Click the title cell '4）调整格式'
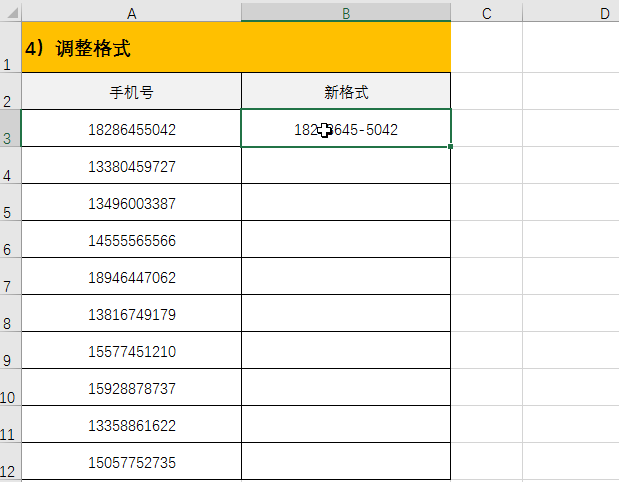Screen dimensions: 619x482 [236, 47]
